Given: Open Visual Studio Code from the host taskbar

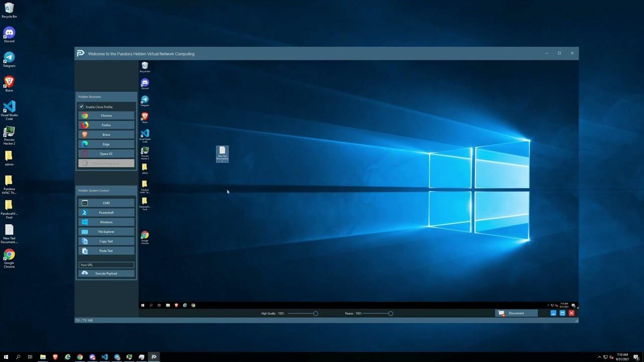Looking at the screenshot, I should tap(105, 357).
